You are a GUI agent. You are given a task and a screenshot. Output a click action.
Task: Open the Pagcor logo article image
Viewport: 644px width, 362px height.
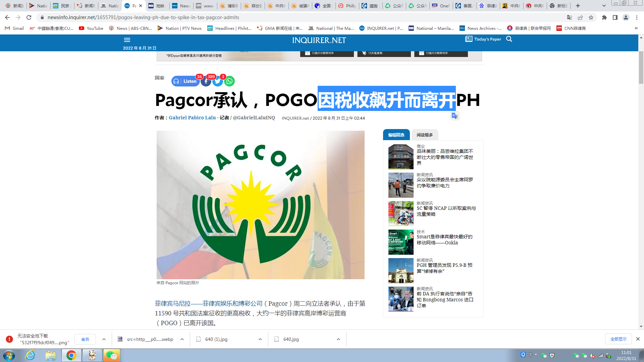(261, 205)
